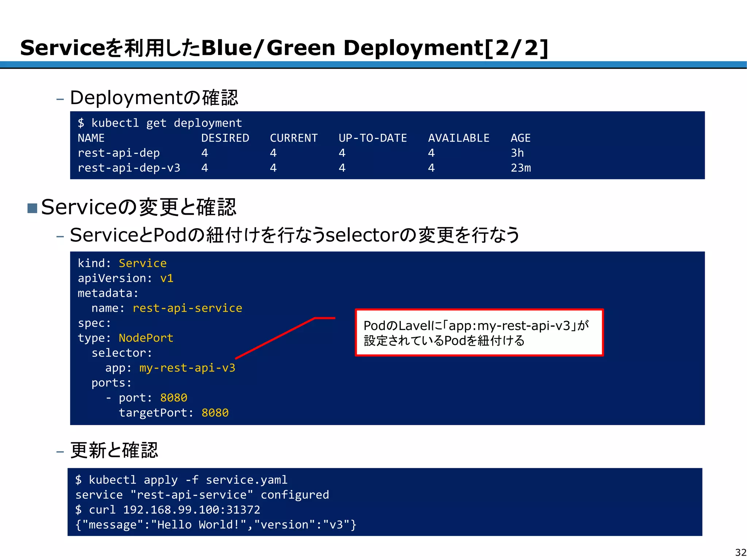The height and width of the screenshot is (560, 747).
Task: Click the square bullet before 'Serviceの変更と確認'
Action: [x=32, y=208]
